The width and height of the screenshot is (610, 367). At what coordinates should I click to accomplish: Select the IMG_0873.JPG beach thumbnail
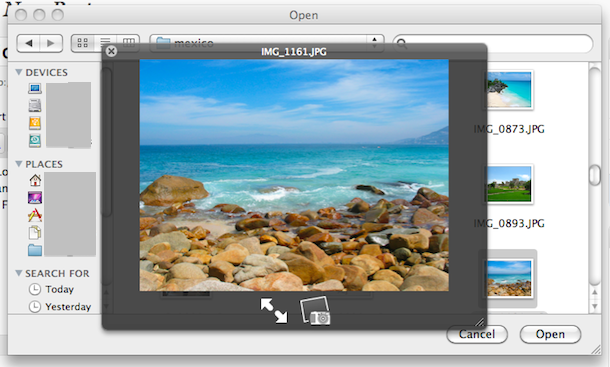[510, 90]
